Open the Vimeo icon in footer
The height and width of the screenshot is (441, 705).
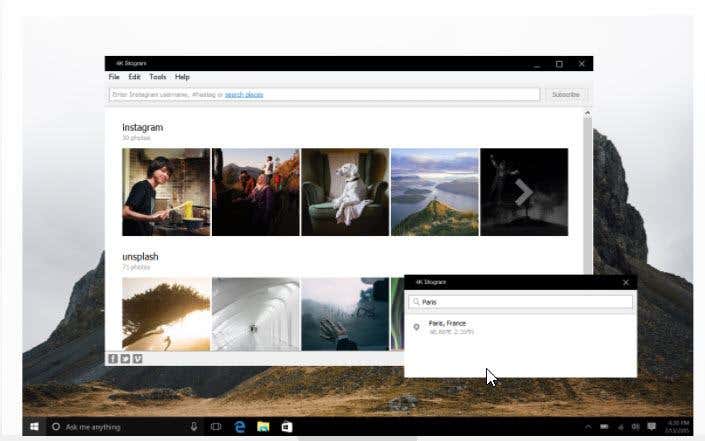click(138, 359)
